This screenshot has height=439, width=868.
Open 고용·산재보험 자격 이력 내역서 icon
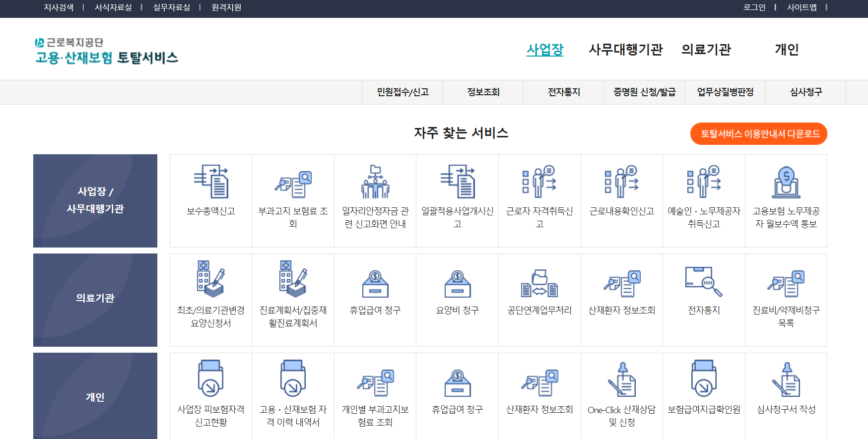point(293,378)
